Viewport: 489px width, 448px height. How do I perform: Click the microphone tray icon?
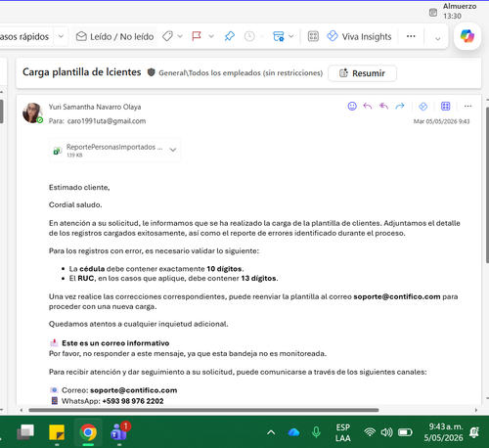point(316,432)
